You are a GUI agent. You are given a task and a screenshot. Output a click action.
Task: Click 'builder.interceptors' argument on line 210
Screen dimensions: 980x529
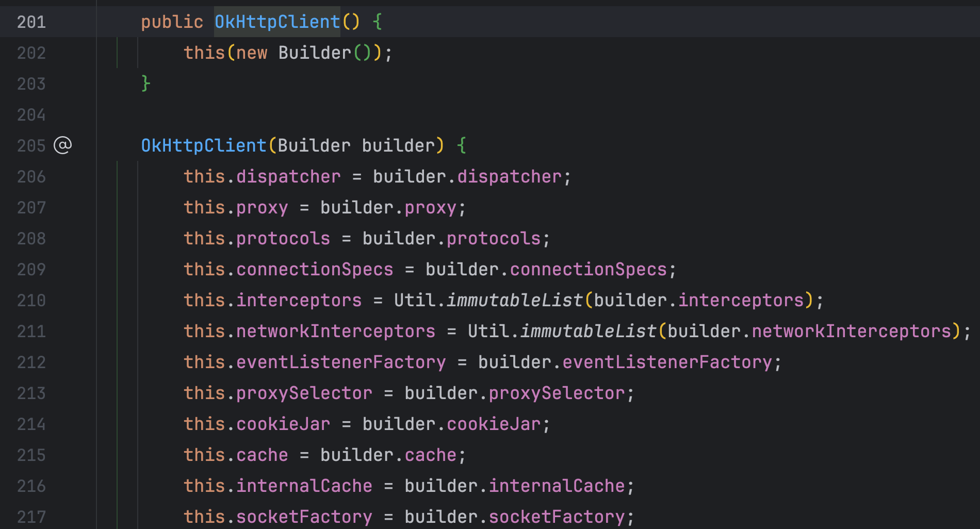(x=699, y=300)
